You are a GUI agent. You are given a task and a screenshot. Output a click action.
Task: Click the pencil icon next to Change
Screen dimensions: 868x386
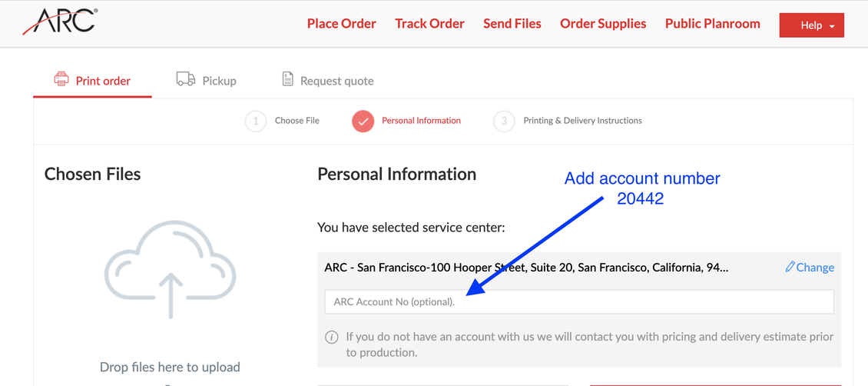tap(790, 267)
